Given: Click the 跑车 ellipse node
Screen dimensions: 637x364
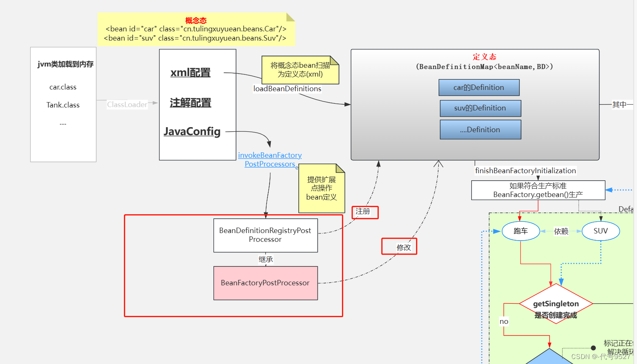Looking at the screenshot, I should (521, 231).
